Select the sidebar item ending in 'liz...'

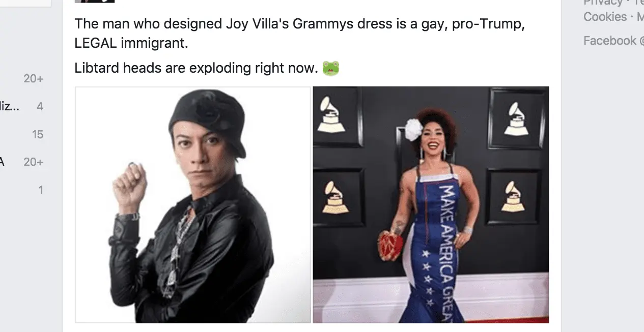tap(10, 107)
